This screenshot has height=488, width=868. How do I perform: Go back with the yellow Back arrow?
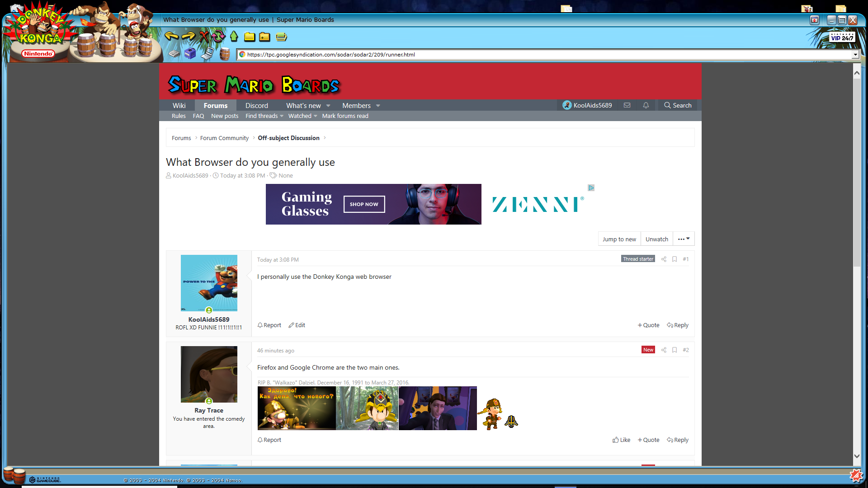click(171, 36)
